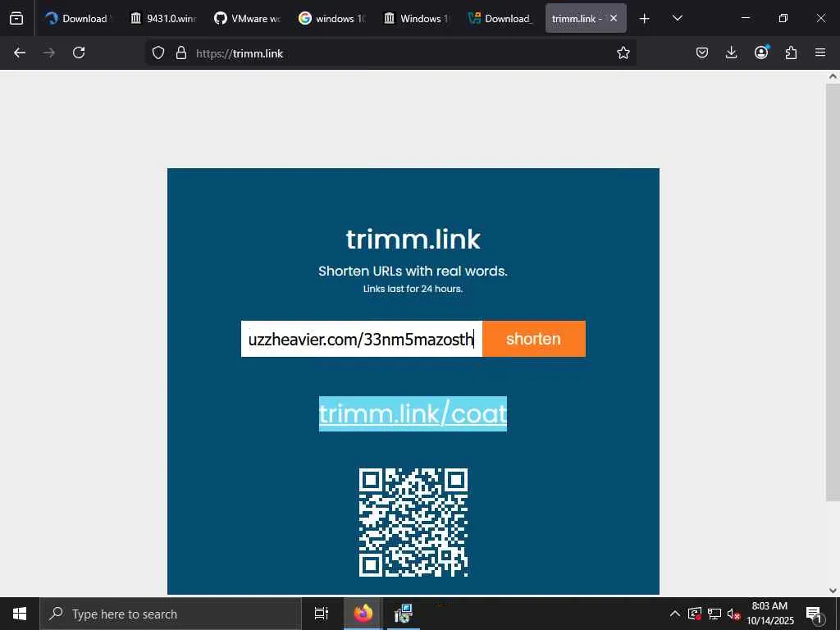Screen dimensions: 840x630
Task: Open tracking protection shield icon
Action: [158, 52]
